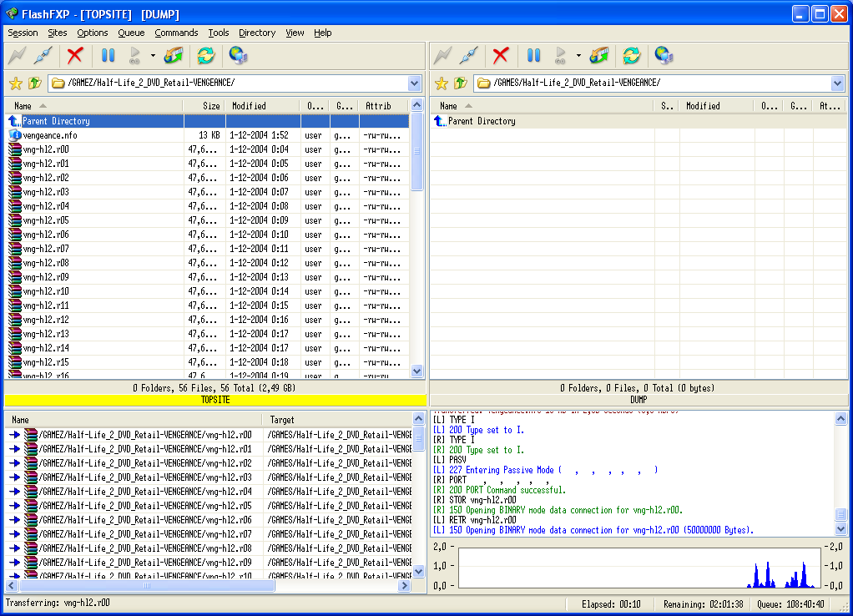The image size is (853, 616).
Task: Open the View menu
Action: [295, 33]
